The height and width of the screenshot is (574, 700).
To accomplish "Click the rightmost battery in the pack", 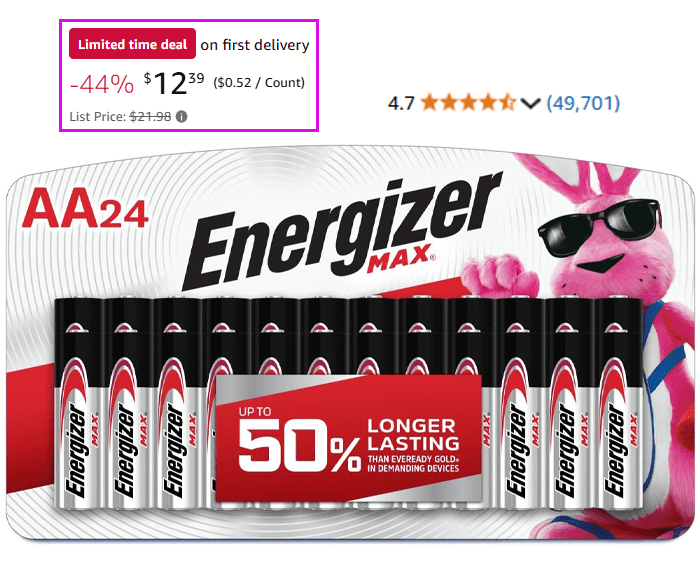I will coord(619,404).
